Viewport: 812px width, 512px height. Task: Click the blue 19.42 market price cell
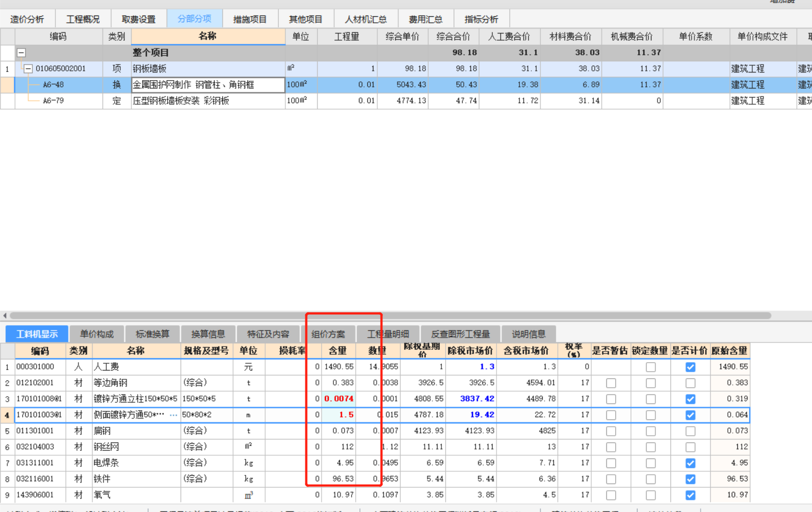click(470, 415)
